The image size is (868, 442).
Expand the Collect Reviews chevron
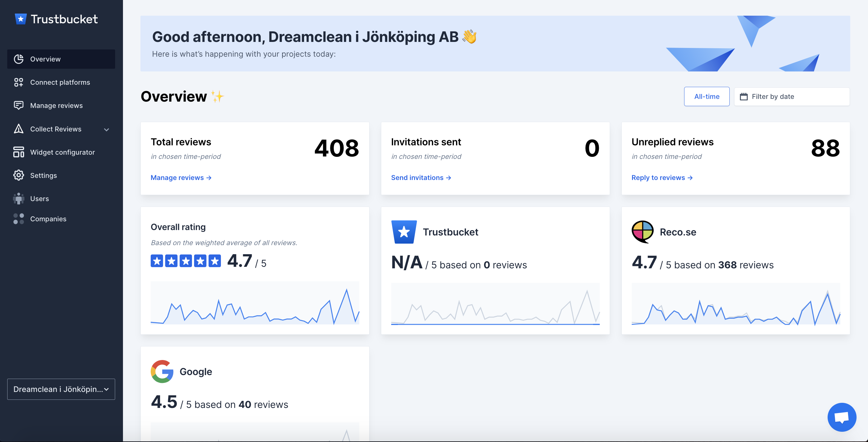pos(106,129)
